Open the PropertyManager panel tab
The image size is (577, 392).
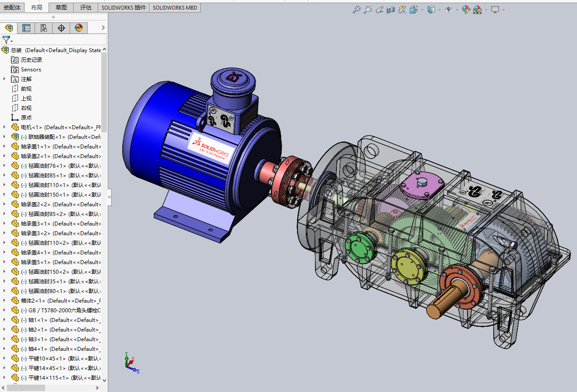point(26,28)
